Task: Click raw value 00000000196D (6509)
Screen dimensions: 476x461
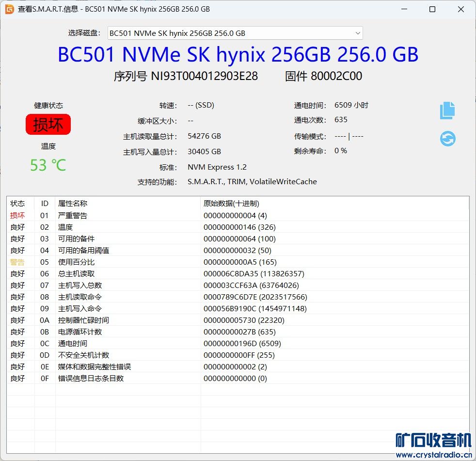Action: coord(242,344)
